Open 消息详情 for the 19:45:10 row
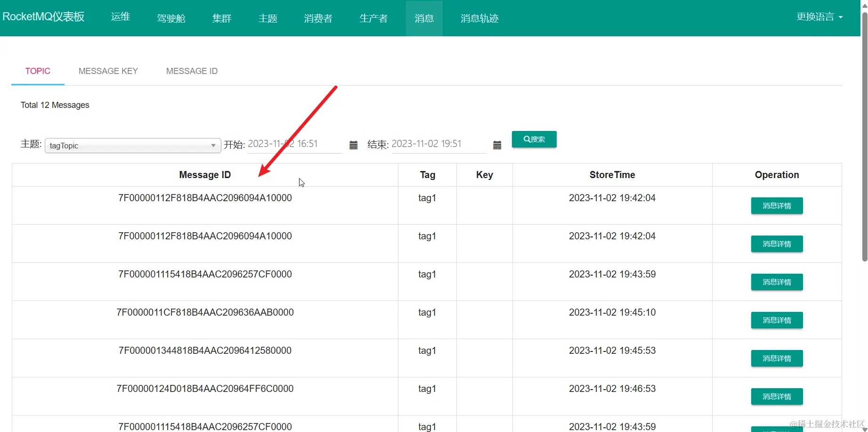The image size is (868, 432). 777,320
